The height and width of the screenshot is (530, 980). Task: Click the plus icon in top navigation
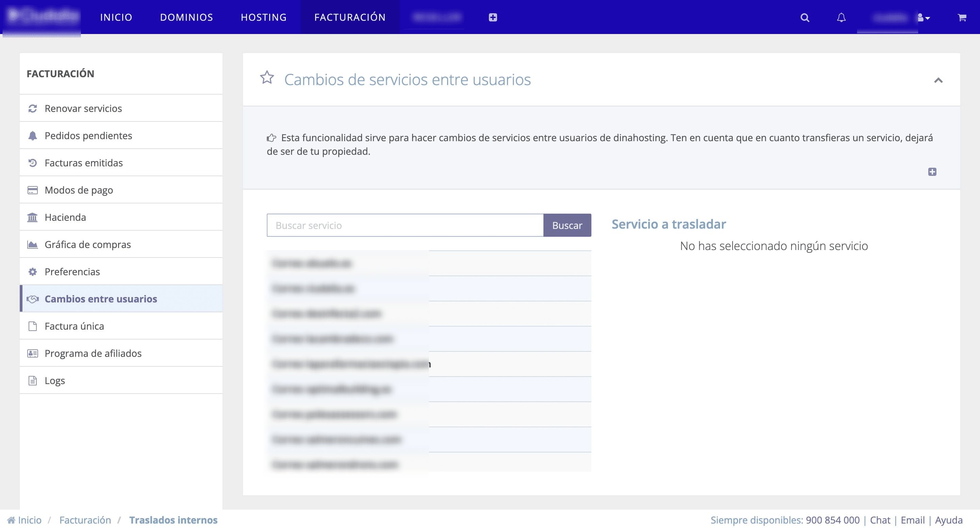(493, 17)
